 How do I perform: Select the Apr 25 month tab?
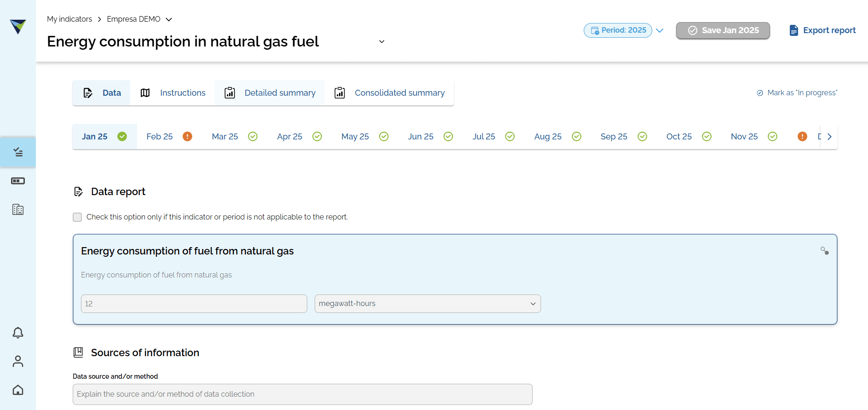299,137
